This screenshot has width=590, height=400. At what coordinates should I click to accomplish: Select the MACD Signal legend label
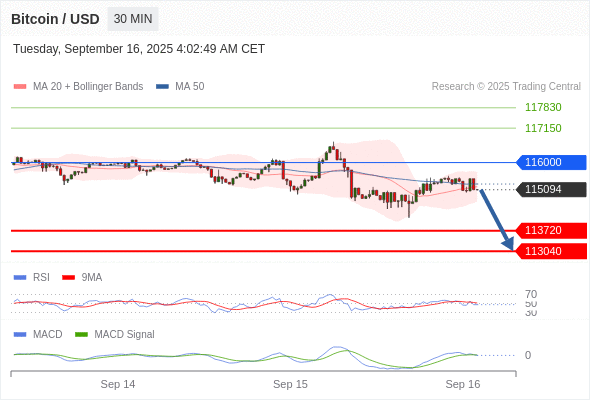(125, 335)
